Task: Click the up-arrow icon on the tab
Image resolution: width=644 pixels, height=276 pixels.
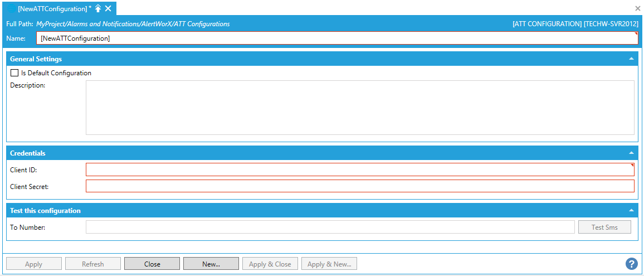Action: tap(98, 8)
